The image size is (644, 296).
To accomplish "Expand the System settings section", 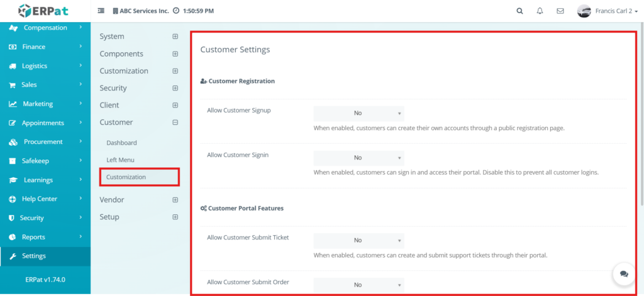I will click(175, 36).
